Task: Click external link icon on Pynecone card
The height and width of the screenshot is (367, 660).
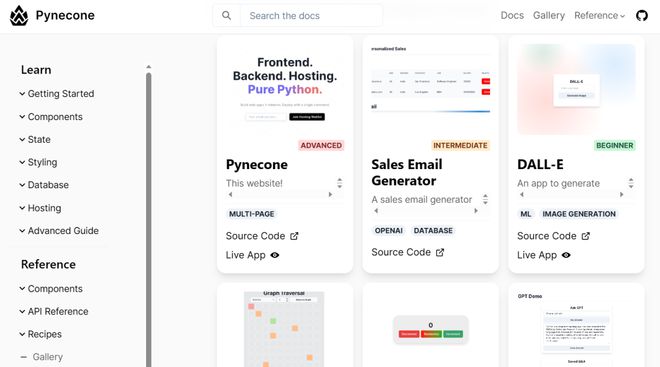Action: tap(294, 236)
